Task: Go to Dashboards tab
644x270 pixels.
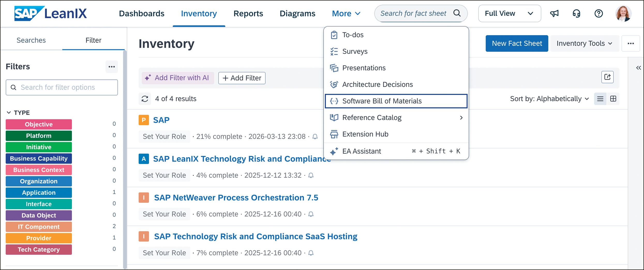Action: 142,13
